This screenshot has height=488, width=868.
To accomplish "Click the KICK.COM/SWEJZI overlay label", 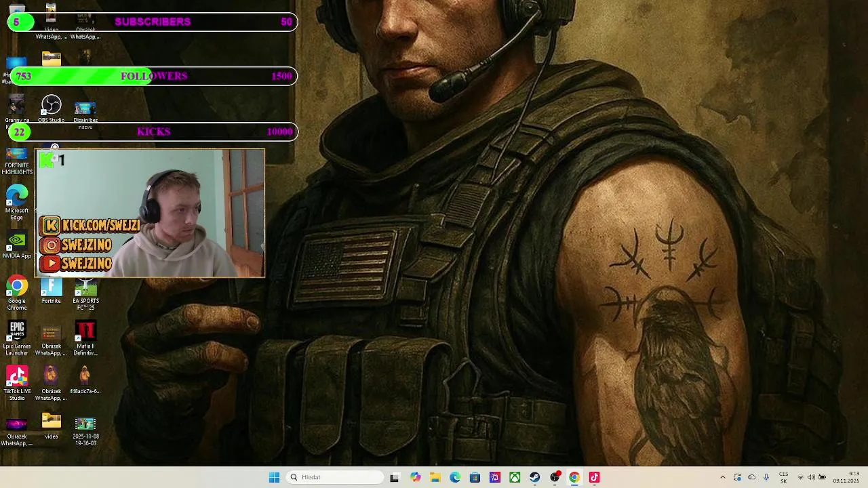I will tap(90, 225).
